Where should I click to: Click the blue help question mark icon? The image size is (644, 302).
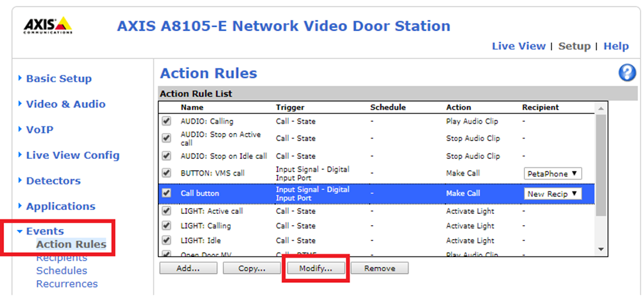[x=627, y=74]
